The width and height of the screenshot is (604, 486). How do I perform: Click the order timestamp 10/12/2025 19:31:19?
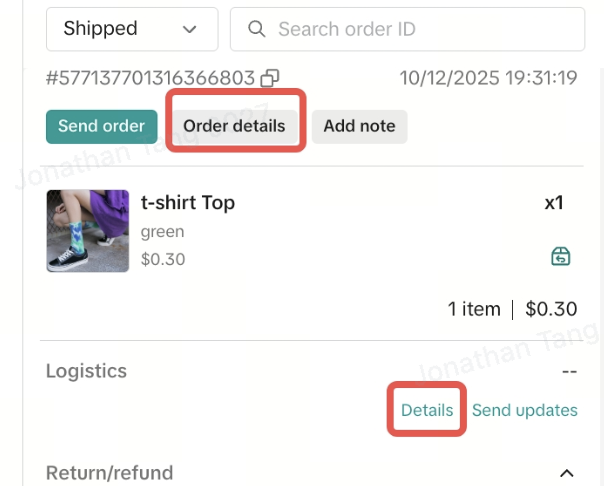pos(488,78)
